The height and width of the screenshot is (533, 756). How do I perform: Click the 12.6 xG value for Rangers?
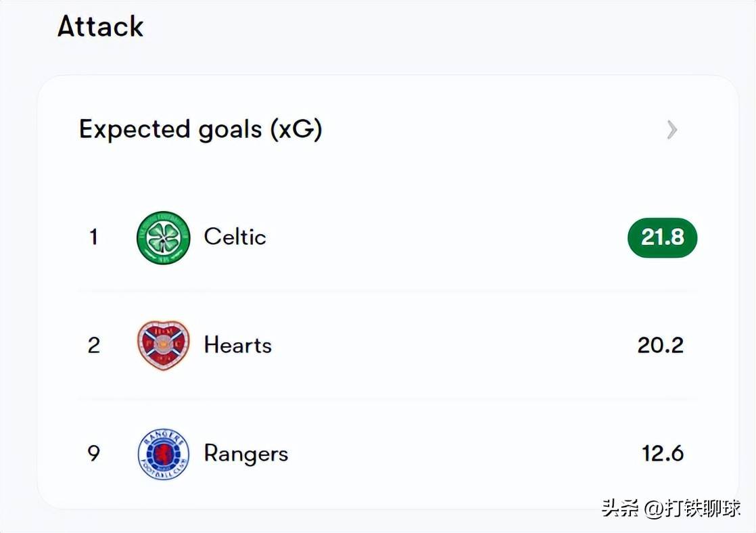click(662, 454)
